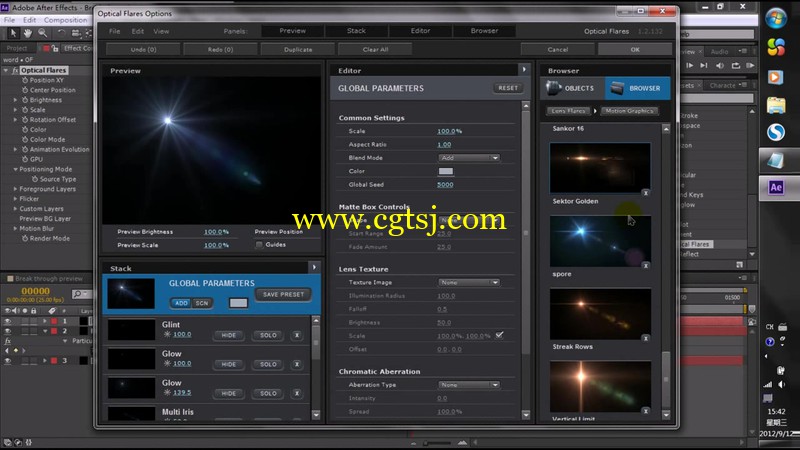Select the Selection arrow tool in After Effects
Screen dimensions: 800x450
[13, 33]
